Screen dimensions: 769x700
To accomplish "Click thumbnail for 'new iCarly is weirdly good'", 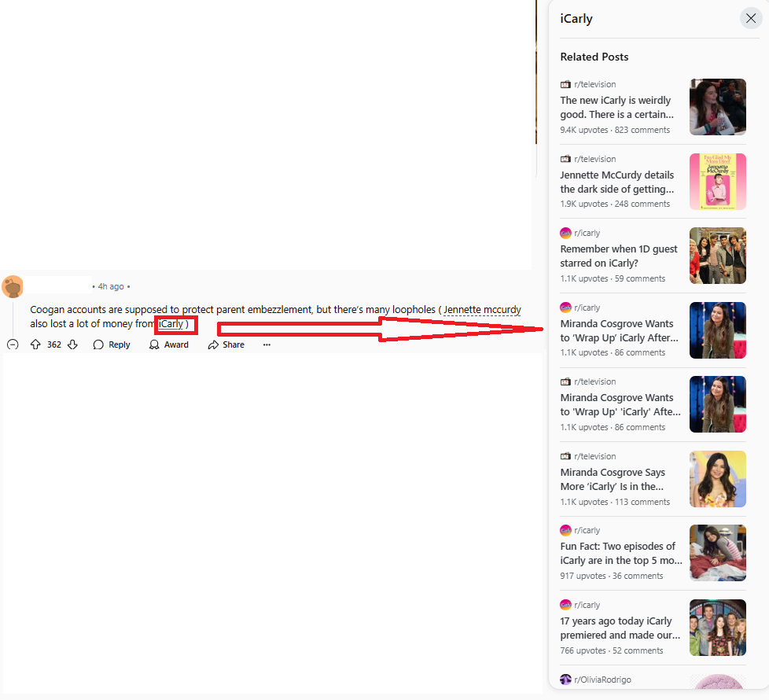I will (x=718, y=107).
